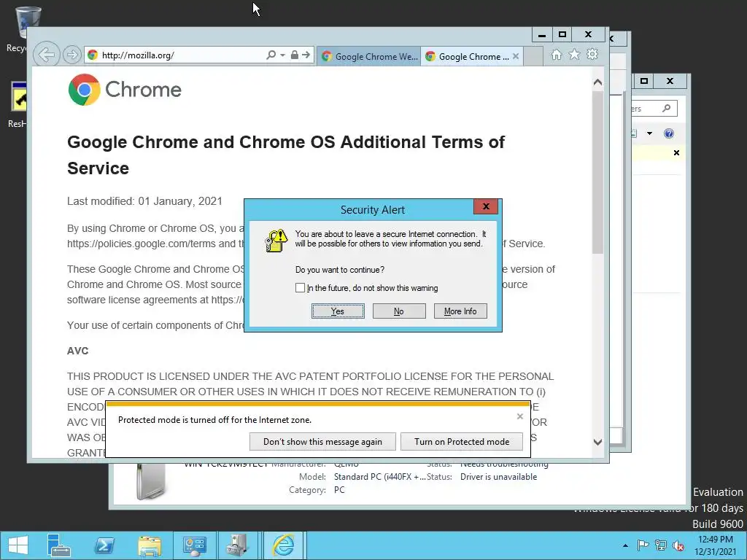
Task: Click the lock security report icon
Action: tap(295, 55)
